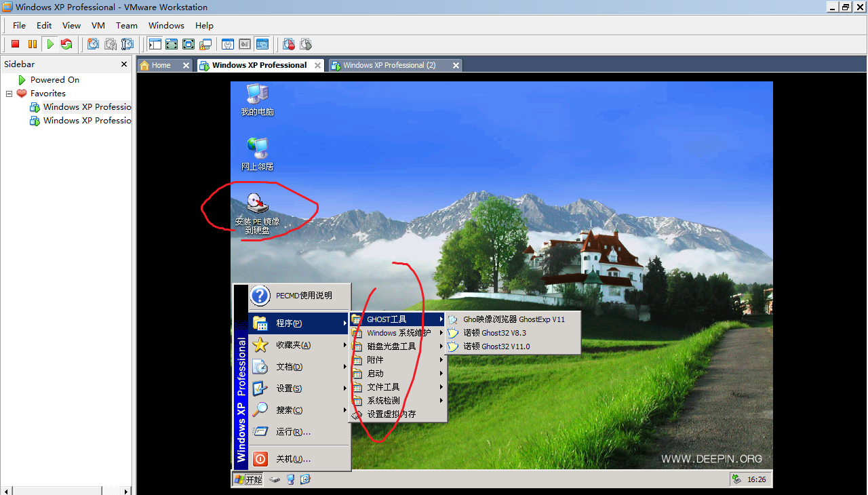The image size is (868, 495).
Task: Expand the 设置(S) start menu entry
Action: tap(299, 389)
